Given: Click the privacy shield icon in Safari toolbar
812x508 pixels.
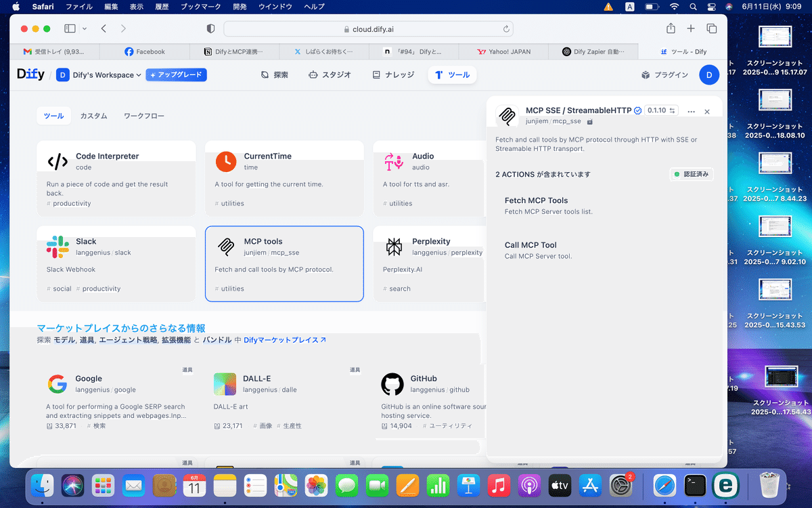Looking at the screenshot, I should click(x=210, y=28).
